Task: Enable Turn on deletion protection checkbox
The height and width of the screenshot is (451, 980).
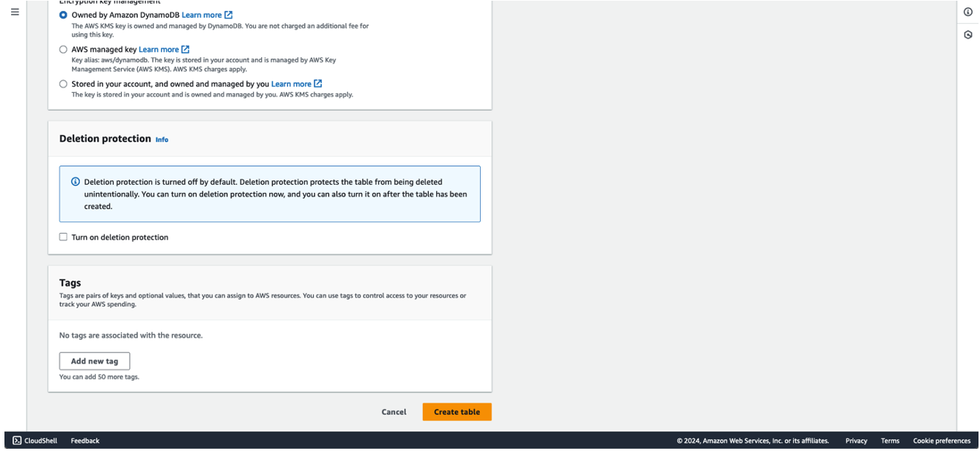Action: click(63, 237)
